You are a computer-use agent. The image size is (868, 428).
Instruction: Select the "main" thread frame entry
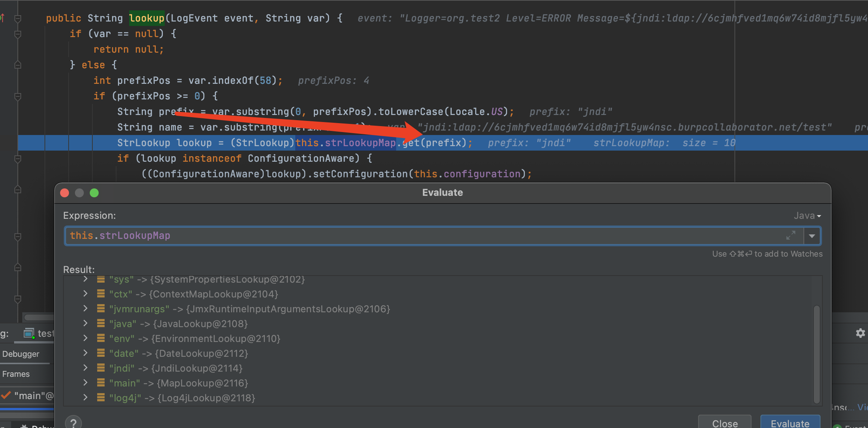point(27,396)
